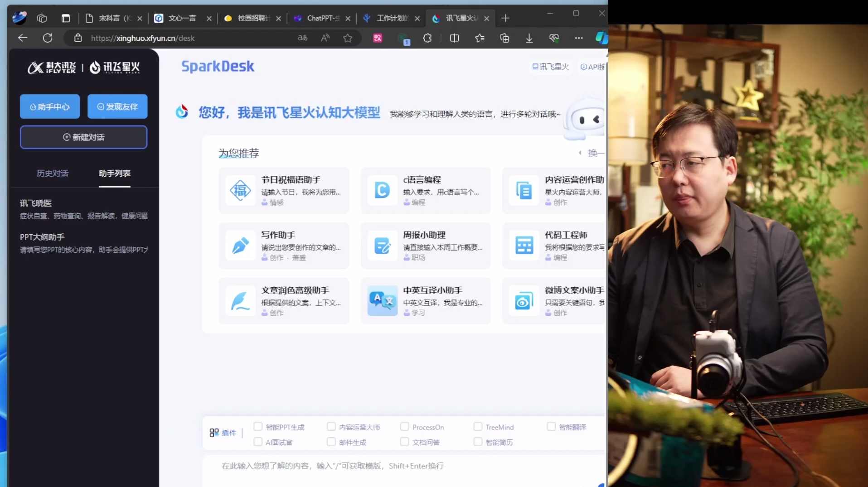Screen dimensions: 868x487
Task: Enable the 智能PPT生成 plugin
Action: (x=258, y=426)
